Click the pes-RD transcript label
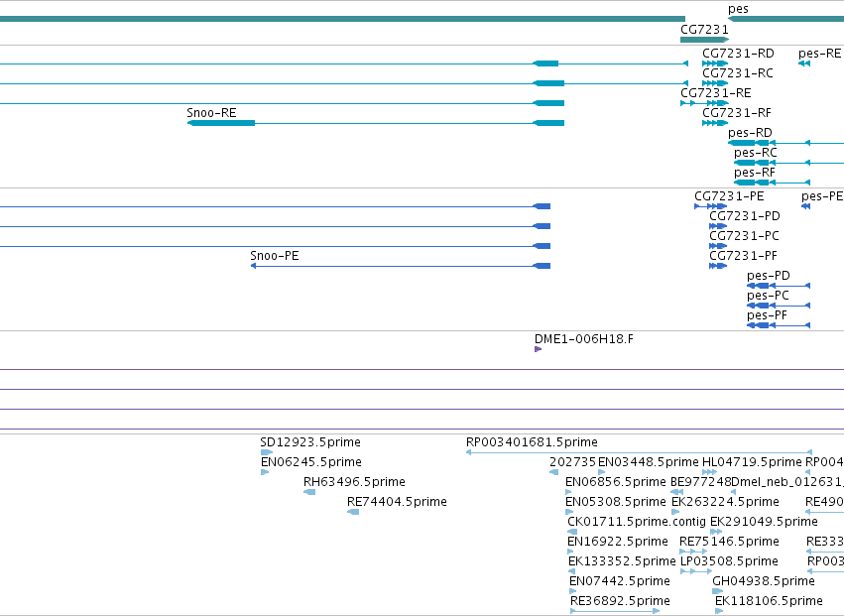Image resolution: width=844 pixels, height=616 pixels. point(750,133)
